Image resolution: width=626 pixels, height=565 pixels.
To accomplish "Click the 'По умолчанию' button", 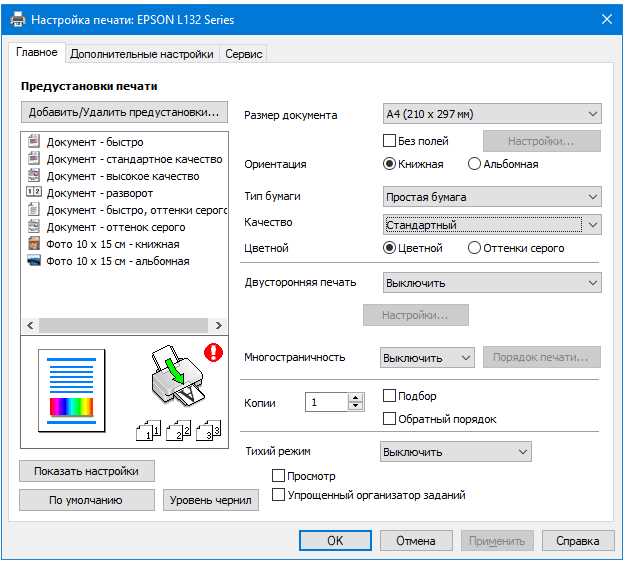I will 87,500.
